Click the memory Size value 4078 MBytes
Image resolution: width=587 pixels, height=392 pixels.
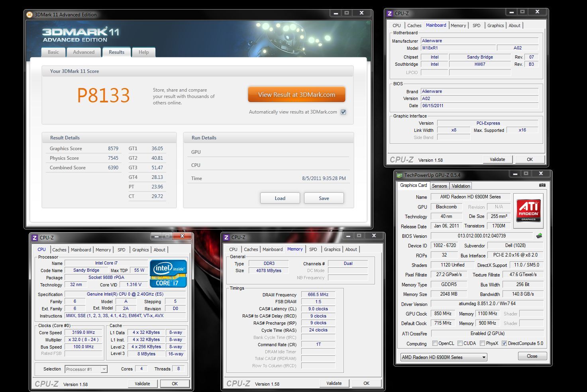click(269, 270)
